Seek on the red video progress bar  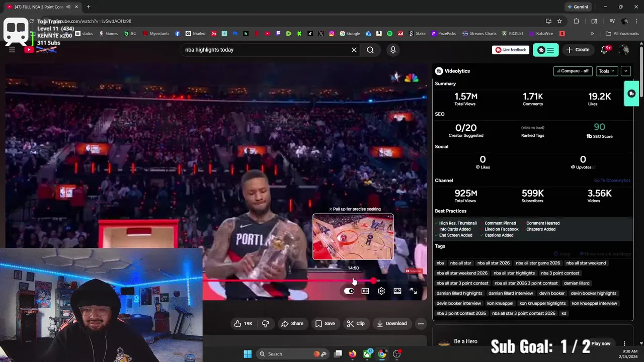point(288,281)
